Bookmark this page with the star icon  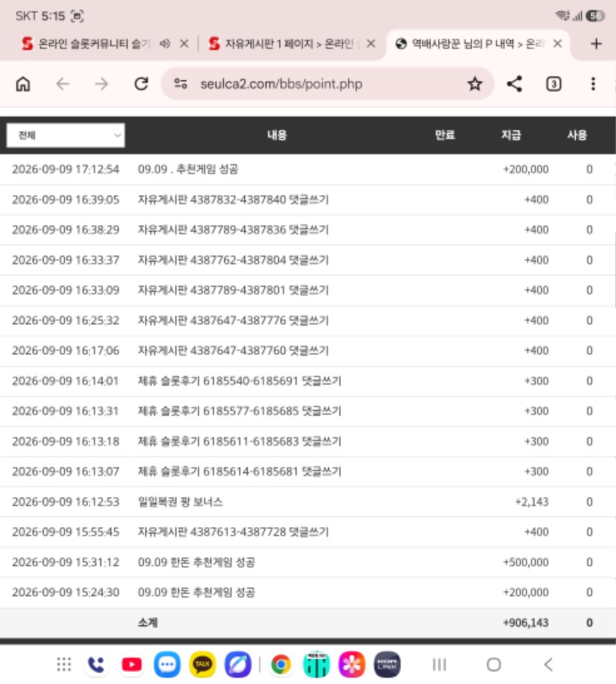[475, 84]
